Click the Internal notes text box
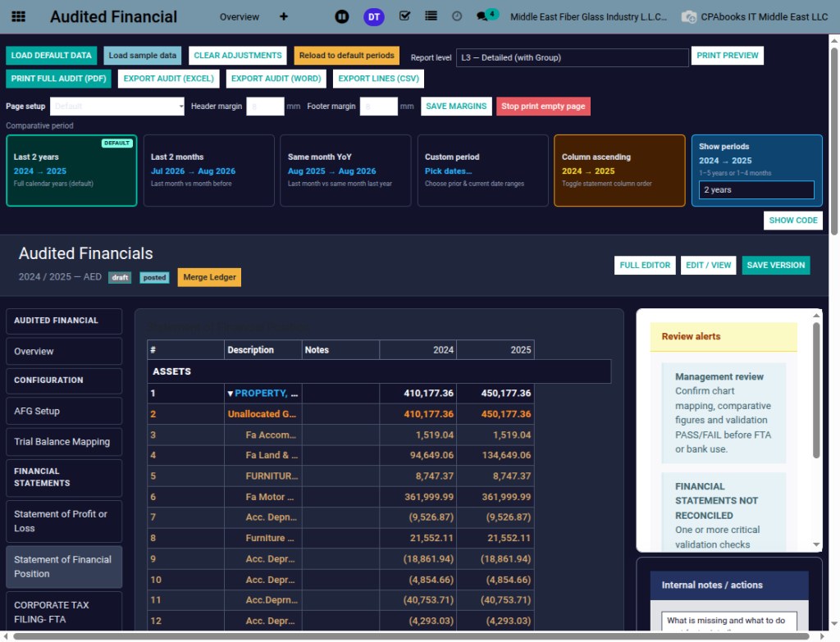 pyautogui.click(x=729, y=622)
